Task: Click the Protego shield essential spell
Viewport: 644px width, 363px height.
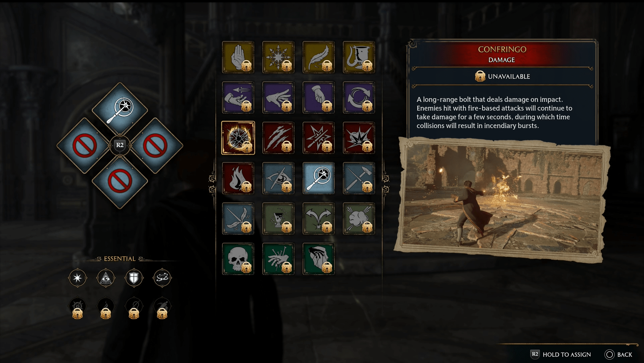Action: 134,278
